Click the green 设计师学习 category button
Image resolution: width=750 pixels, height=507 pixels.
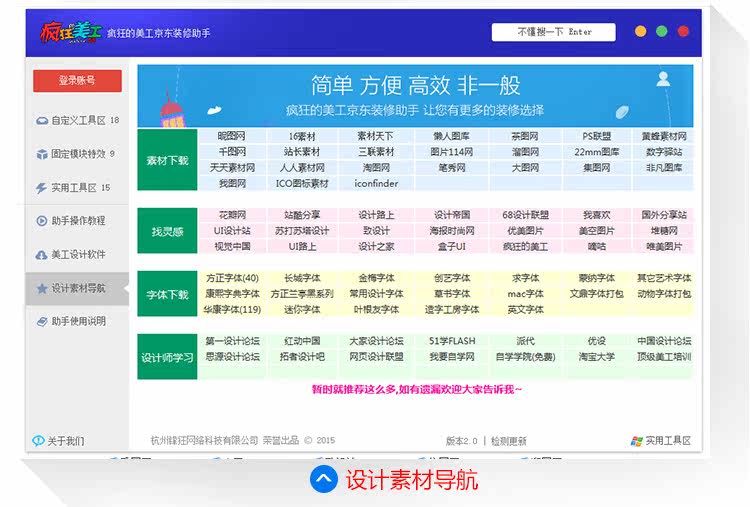tap(167, 357)
